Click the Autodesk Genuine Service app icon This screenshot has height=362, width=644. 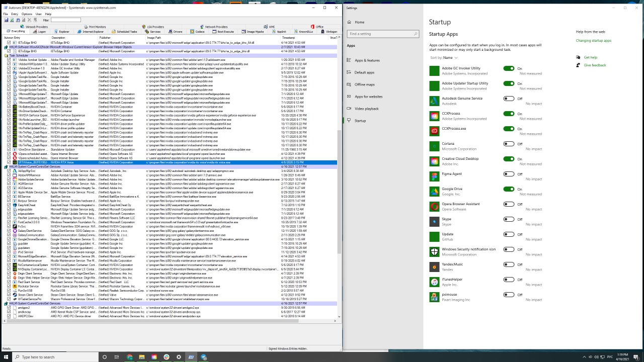(x=434, y=101)
